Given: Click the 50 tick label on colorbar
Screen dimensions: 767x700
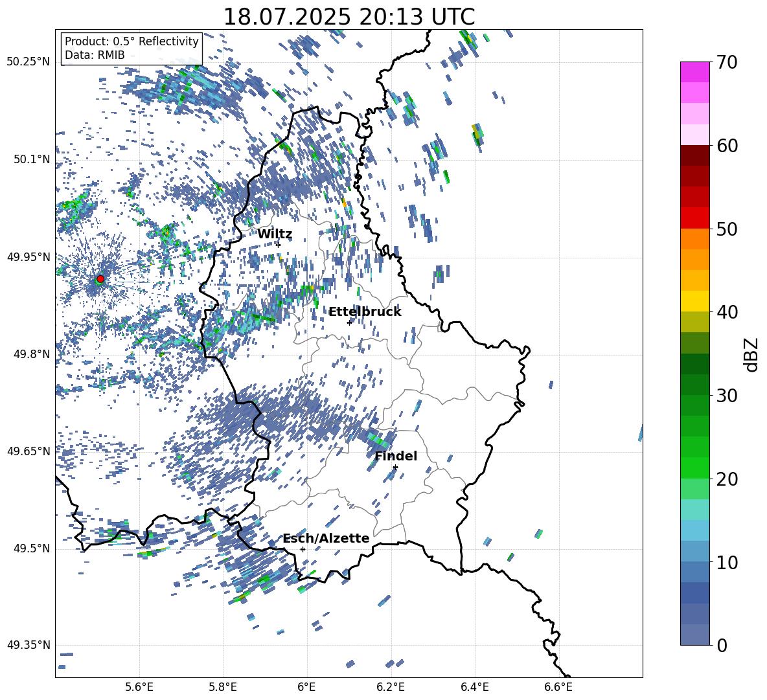Looking at the screenshot, I should (727, 229).
